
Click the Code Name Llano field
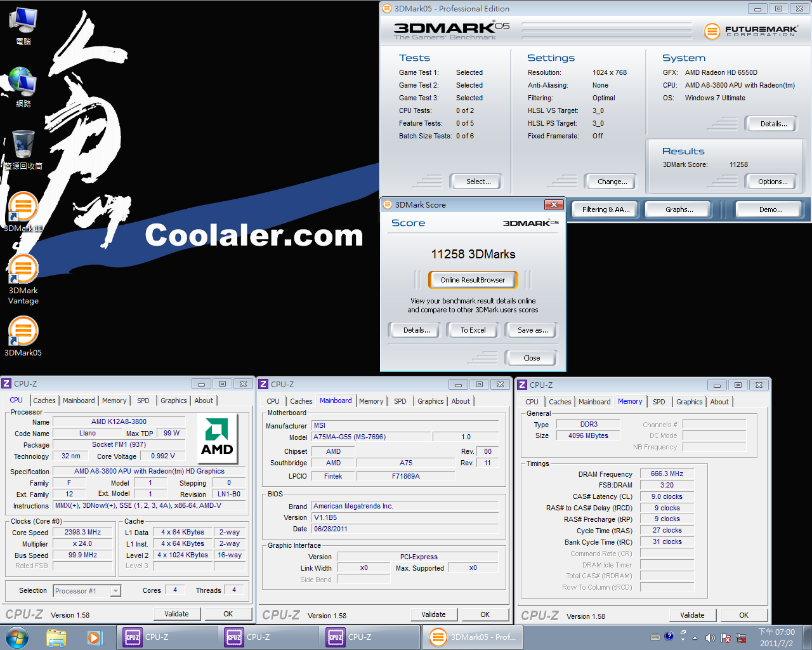pyautogui.click(x=88, y=433)
